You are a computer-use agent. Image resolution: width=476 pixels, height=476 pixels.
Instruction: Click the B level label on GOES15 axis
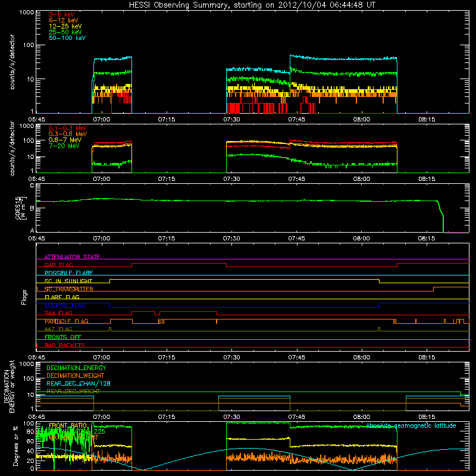coord(32,209)
